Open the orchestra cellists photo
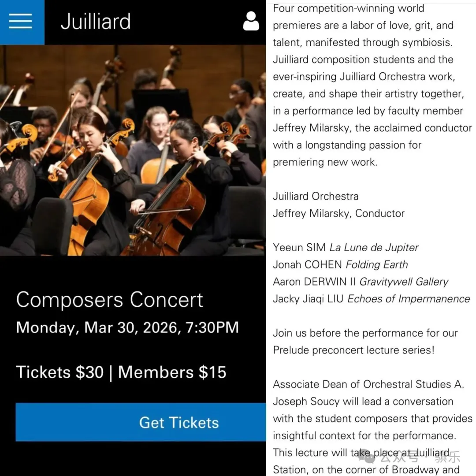This screenshot has width=476, height=476. (132, 150)
